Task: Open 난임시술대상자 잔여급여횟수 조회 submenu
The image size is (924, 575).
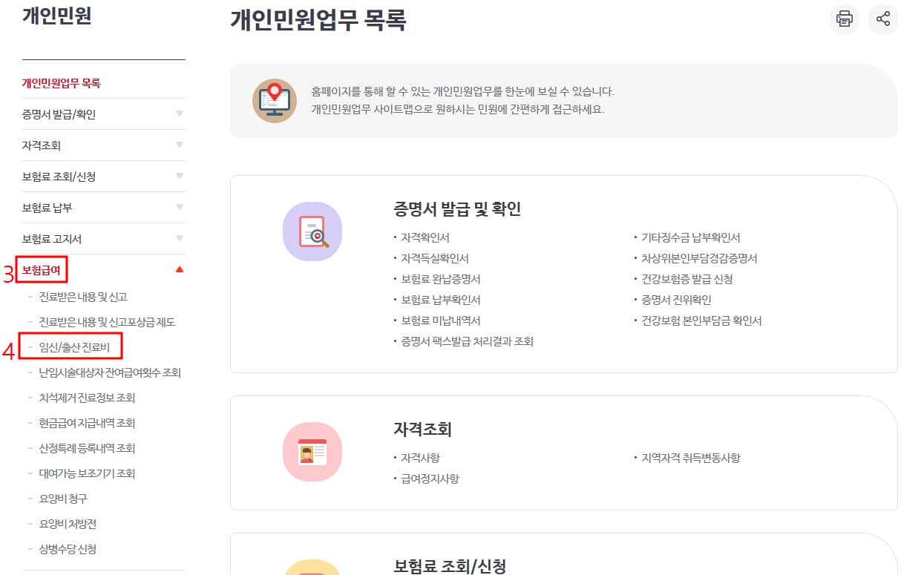Action: [110, 372]
